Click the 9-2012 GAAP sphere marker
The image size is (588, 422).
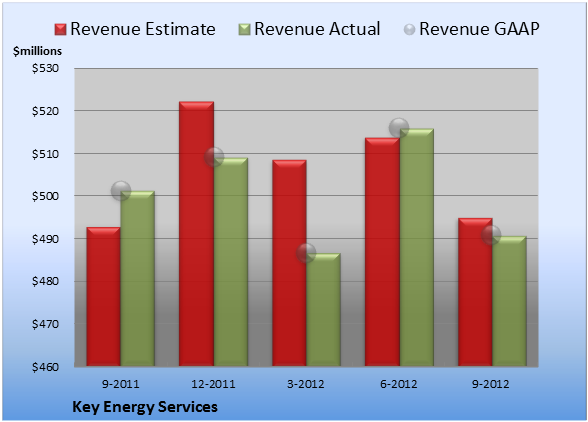(491, 235)
